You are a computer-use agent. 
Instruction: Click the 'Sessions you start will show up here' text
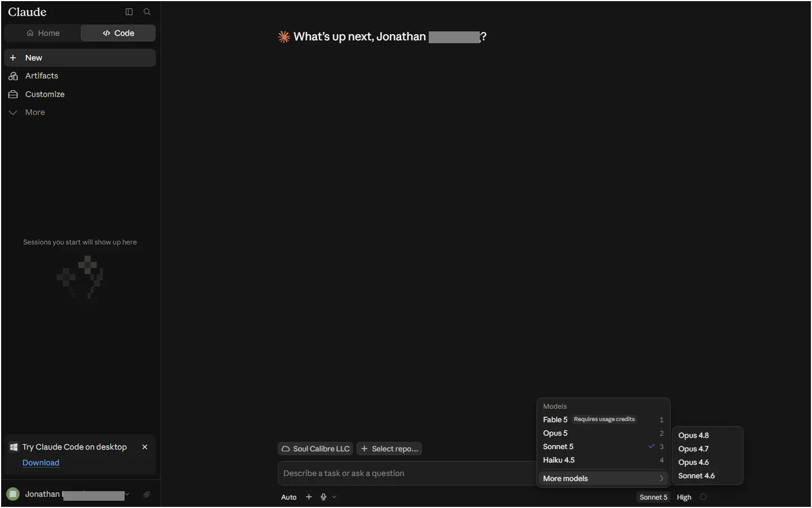coord(80,242)
